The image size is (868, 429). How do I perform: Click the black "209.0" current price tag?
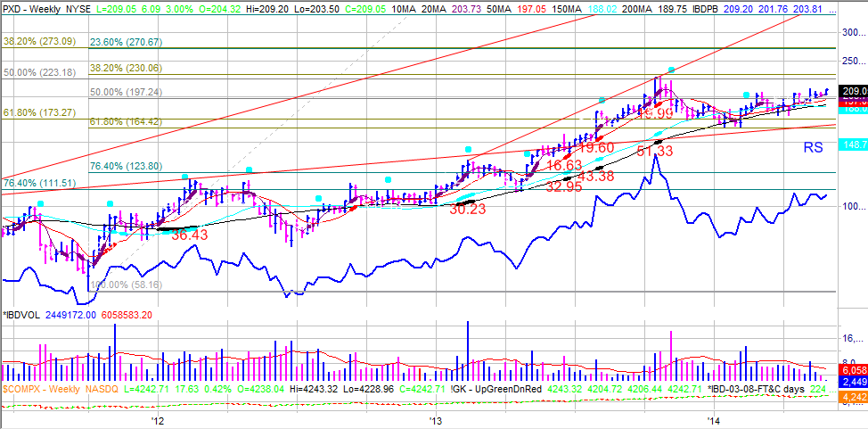pyautogui.click(x=854, y=91)
